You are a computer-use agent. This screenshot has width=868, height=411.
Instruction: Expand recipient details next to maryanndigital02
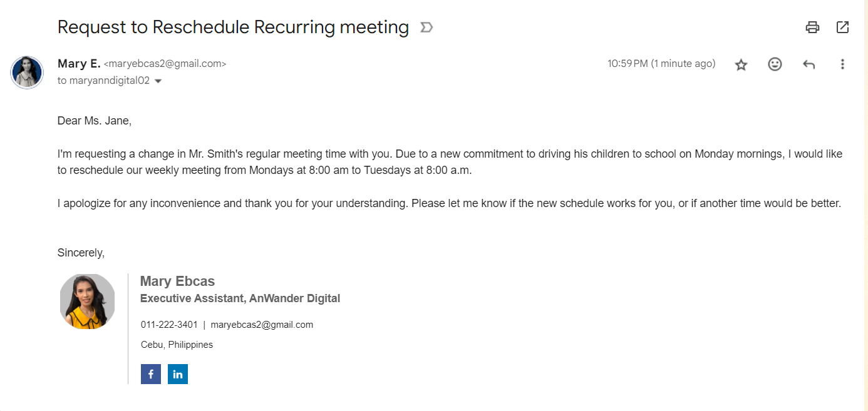(x=158, y=81)
